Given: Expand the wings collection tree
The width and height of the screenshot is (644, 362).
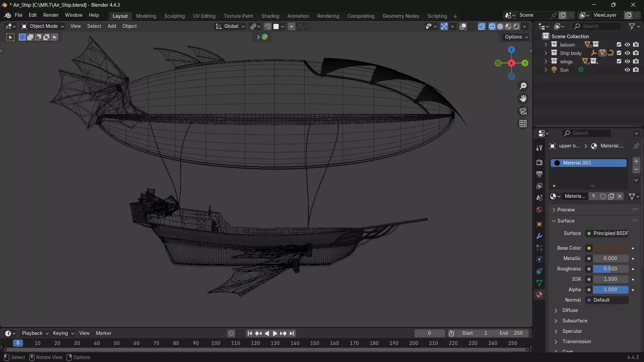Looking at the screenshot, I should pyautogui.click(x=546, y=61).
